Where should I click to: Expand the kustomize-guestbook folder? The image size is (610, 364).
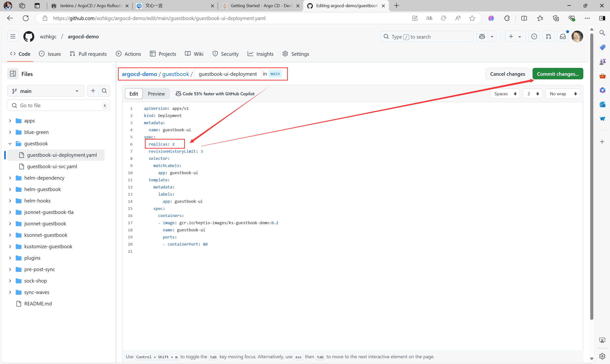(x=10, y=246)
